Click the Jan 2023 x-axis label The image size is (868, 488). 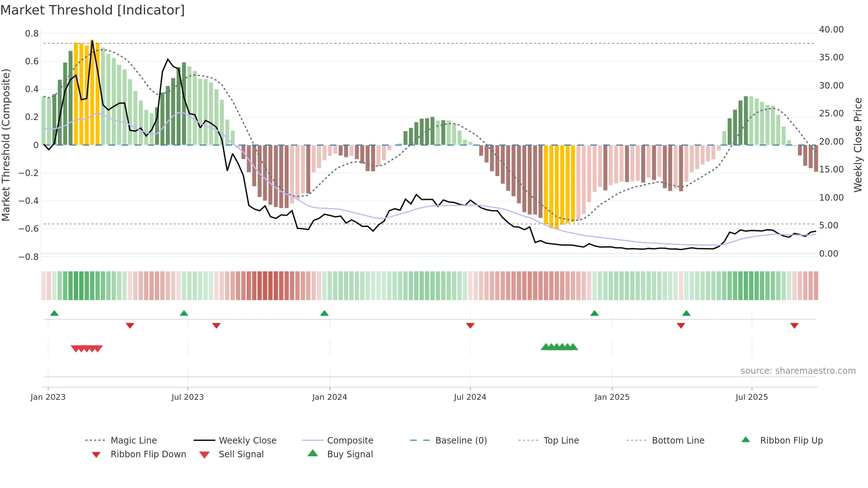click(x=48, y=397)
